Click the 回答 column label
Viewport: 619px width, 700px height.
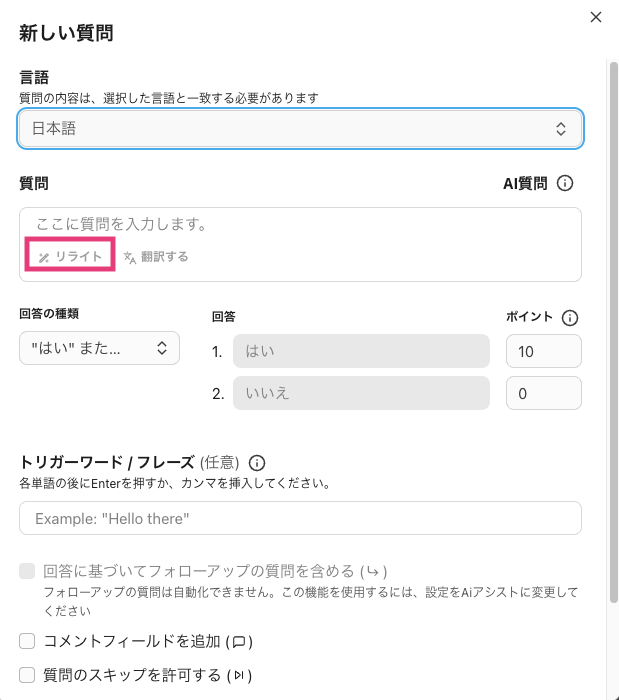tap(223, 317)
